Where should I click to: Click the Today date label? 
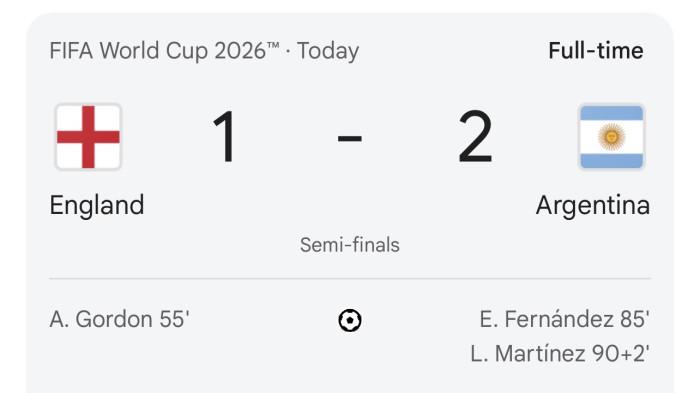tap(328, 50)
